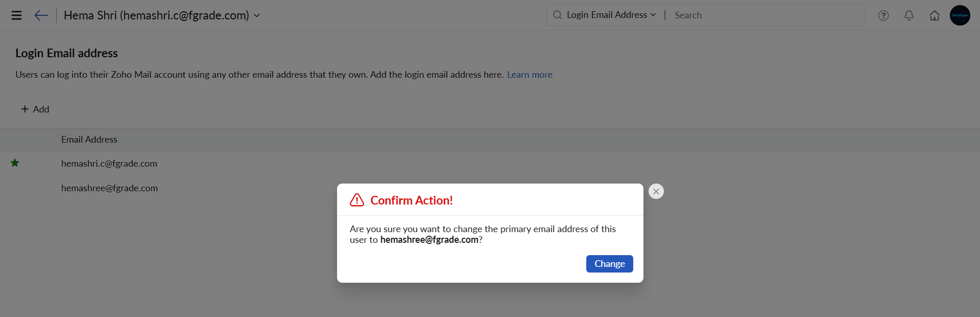Expand the Hema Shri user dropdown
The height and width of the screenshot is (317, 980).
click(x=257, y=15)
